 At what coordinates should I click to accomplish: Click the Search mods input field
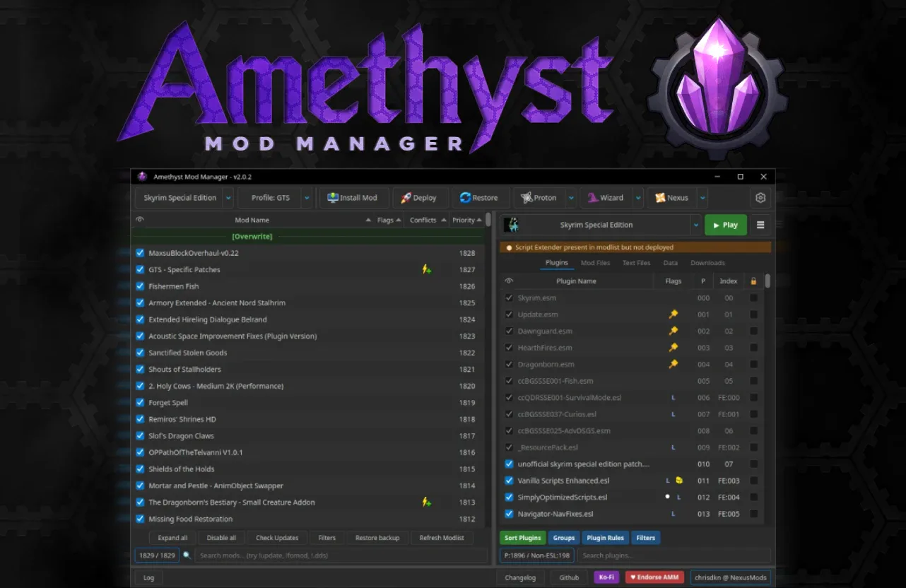[341, 555]
